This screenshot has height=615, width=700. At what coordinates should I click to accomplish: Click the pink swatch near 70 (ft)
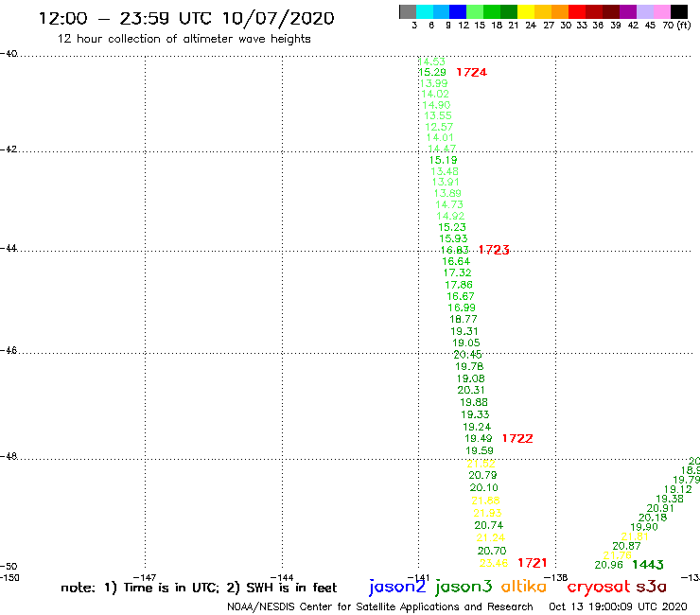click(661, 11)
